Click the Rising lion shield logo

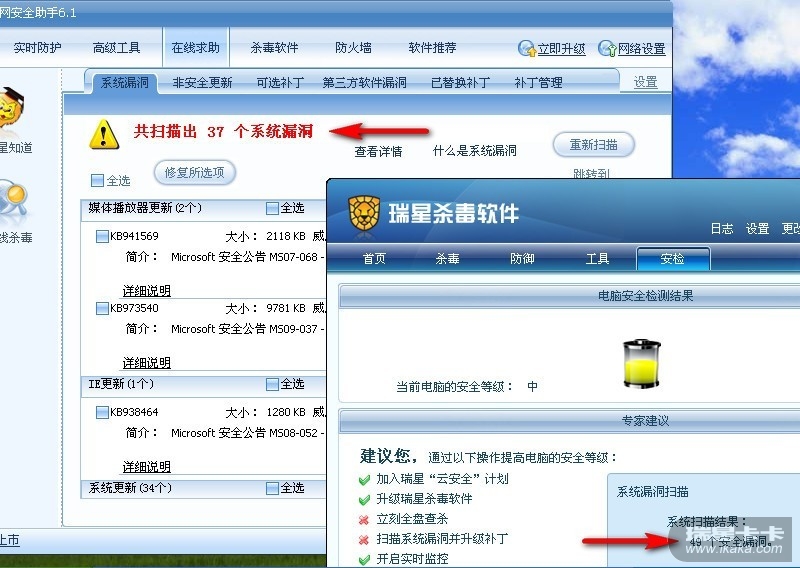(364, 214)
